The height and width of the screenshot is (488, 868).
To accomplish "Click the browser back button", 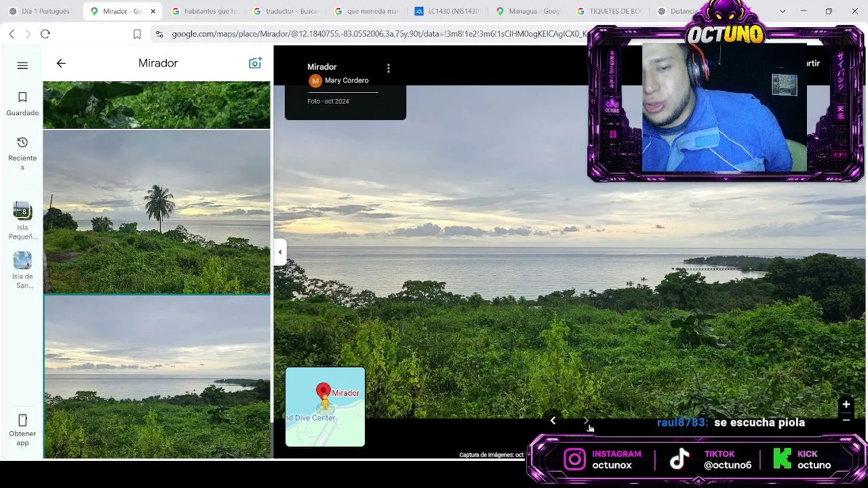I will 12,34.
